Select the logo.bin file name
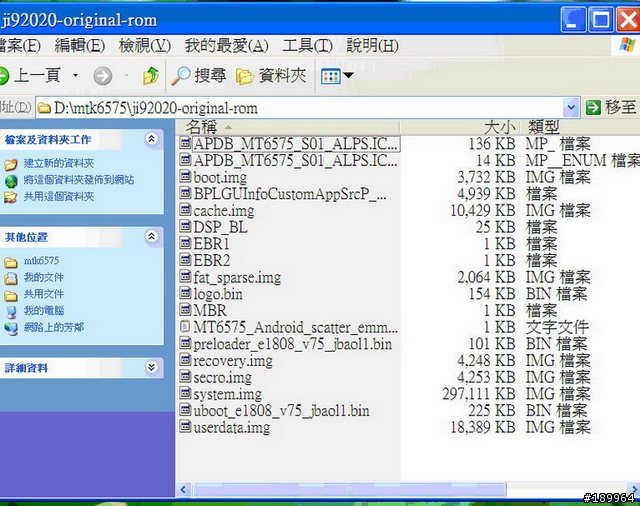640x506 pixels. [218, 294]
